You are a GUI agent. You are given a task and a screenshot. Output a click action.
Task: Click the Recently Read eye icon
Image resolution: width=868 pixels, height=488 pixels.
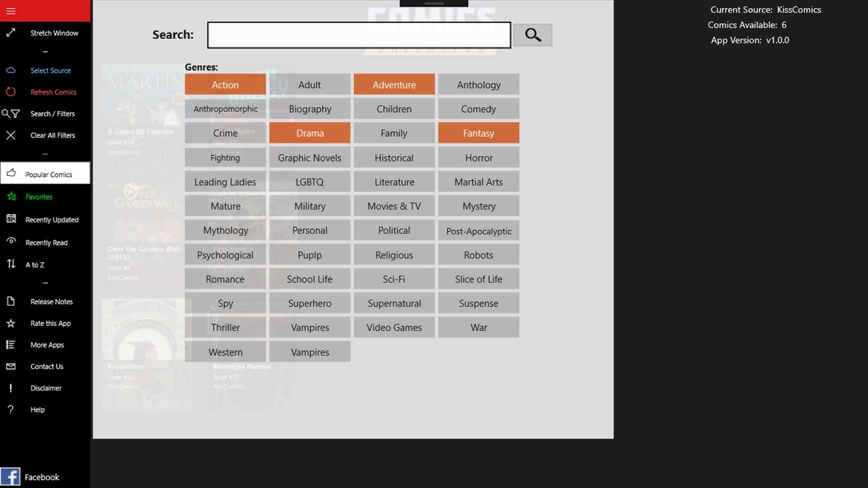11,242
